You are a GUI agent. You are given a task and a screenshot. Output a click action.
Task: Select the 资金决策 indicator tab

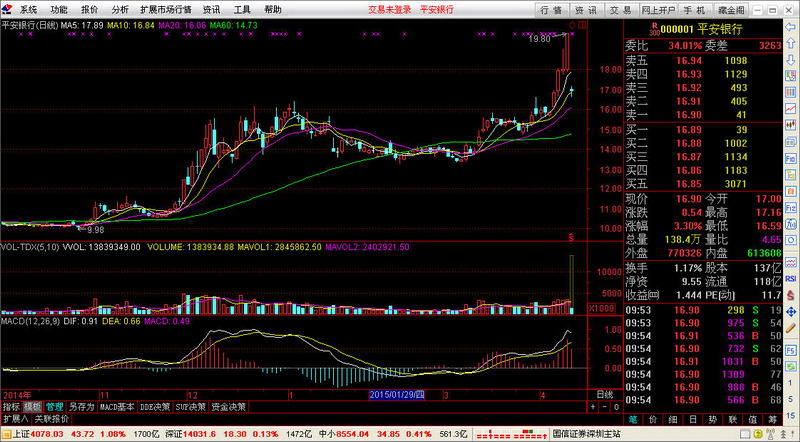[x=230, y=407]
